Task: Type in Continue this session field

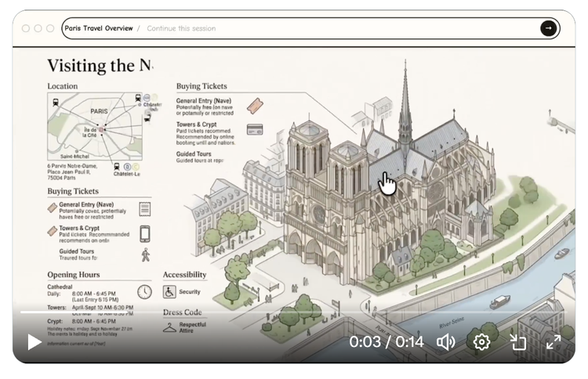Action: (314, 28)
